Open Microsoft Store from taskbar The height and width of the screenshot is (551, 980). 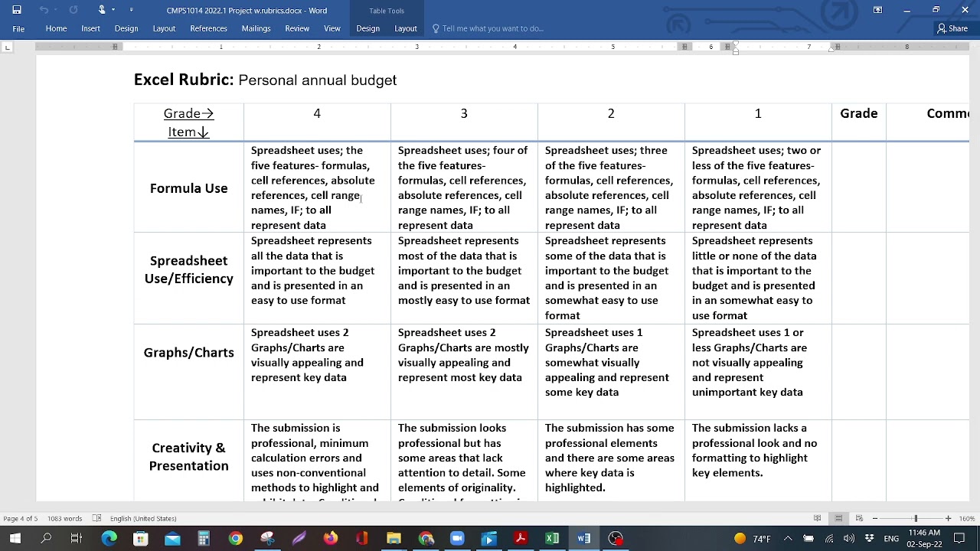140,538
